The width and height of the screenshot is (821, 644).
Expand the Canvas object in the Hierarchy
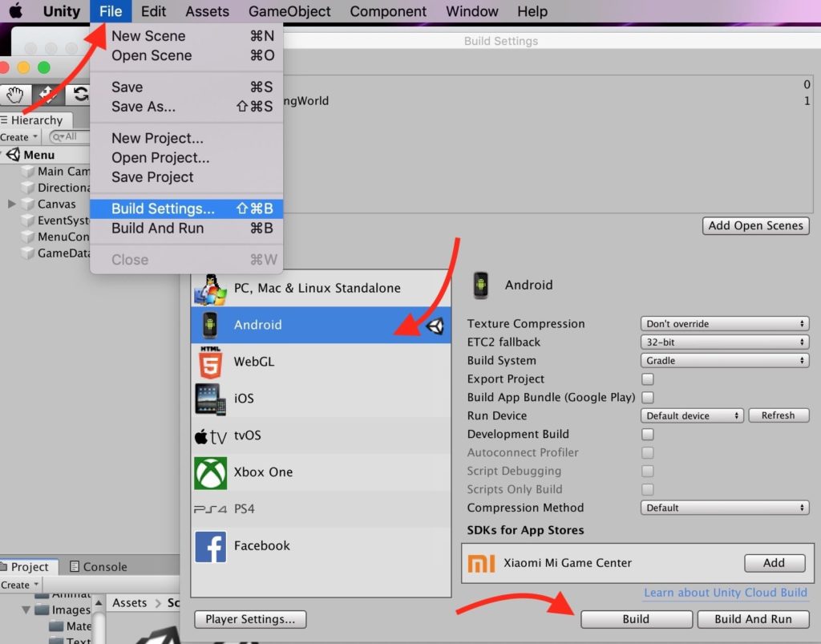click(x=11, y=204)
